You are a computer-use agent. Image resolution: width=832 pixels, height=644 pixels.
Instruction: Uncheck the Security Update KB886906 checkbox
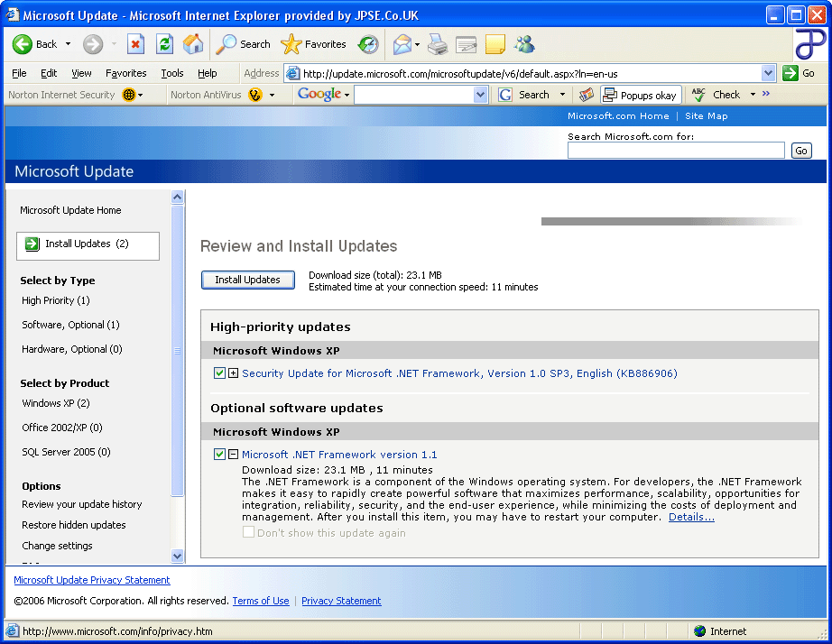219,373
